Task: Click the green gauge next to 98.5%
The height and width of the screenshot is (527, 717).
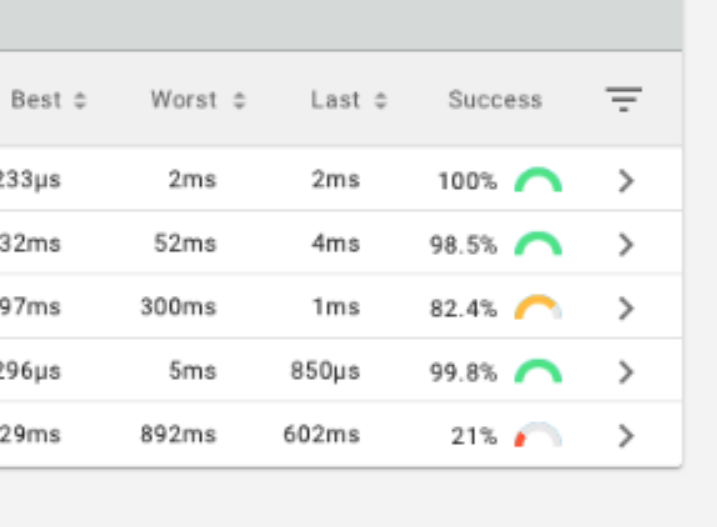Action: click(x=538, y=244)
